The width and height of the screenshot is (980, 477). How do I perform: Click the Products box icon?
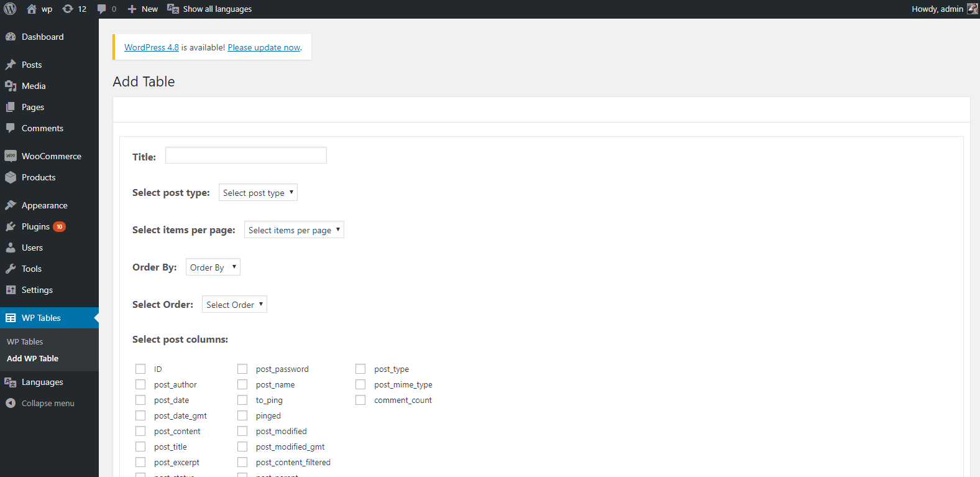[11, 177]
